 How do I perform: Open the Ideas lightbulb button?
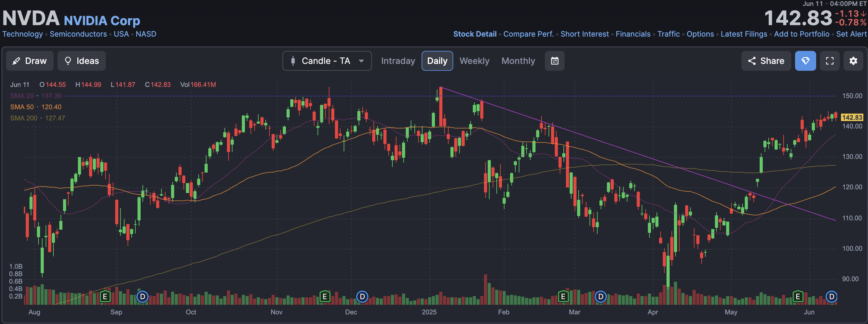tap(82, 61)
